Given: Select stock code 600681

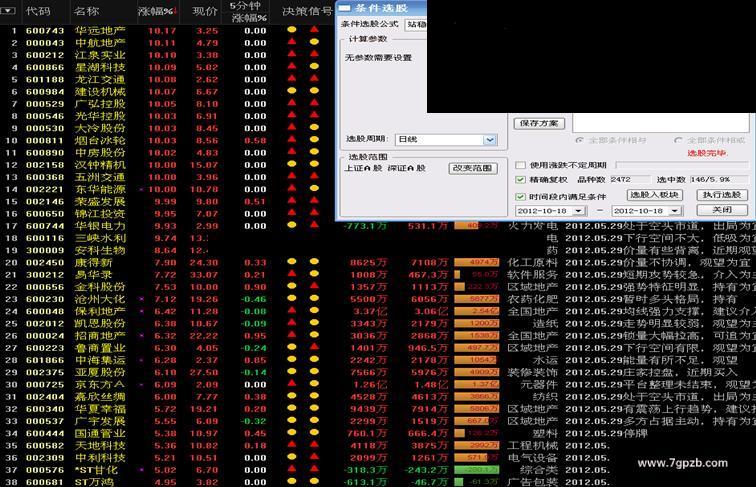Looking at the screenshot, I should pos(45,482).
